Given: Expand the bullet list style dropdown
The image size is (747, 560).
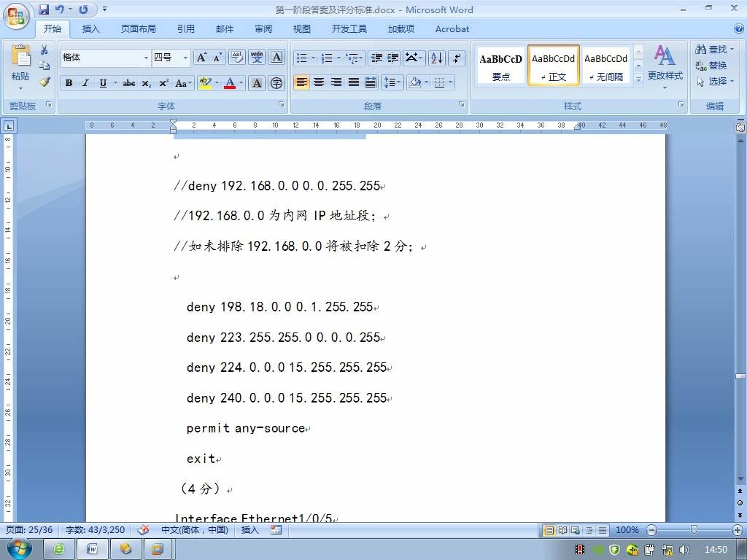Looking at the screenshot, I should tap(313, 58).
